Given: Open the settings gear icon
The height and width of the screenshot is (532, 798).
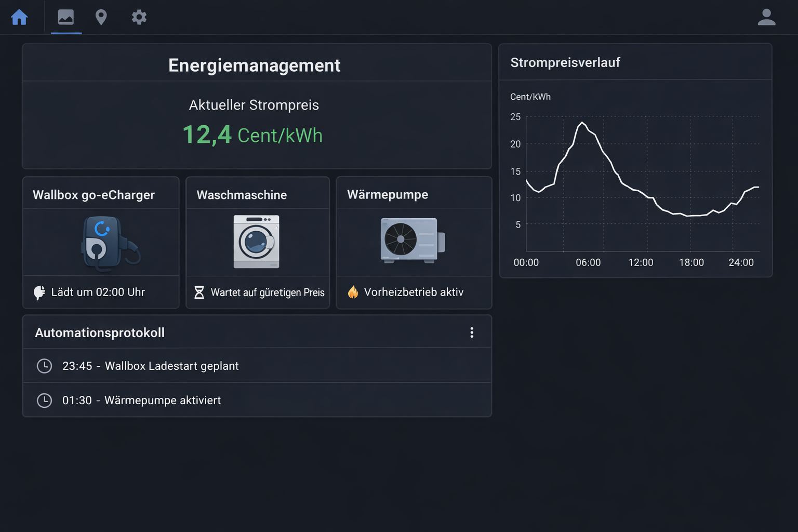Looking at the screenshot, I should (x=139, y=17).
